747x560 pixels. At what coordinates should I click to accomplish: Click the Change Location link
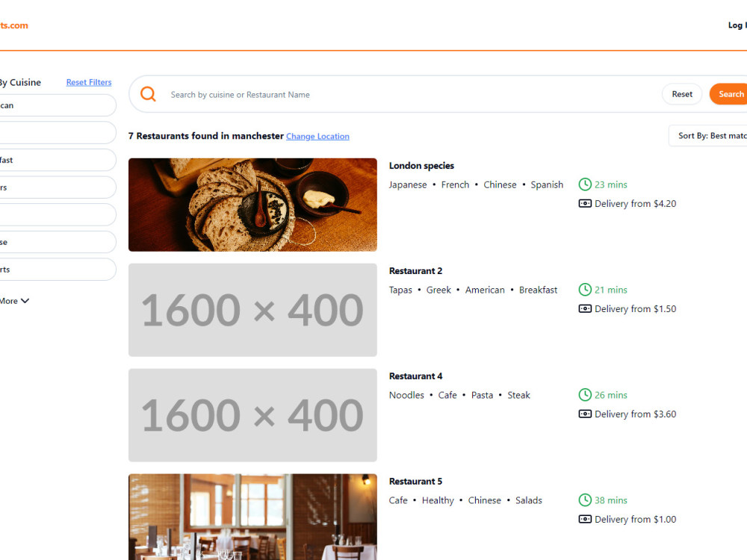[317, 136]
